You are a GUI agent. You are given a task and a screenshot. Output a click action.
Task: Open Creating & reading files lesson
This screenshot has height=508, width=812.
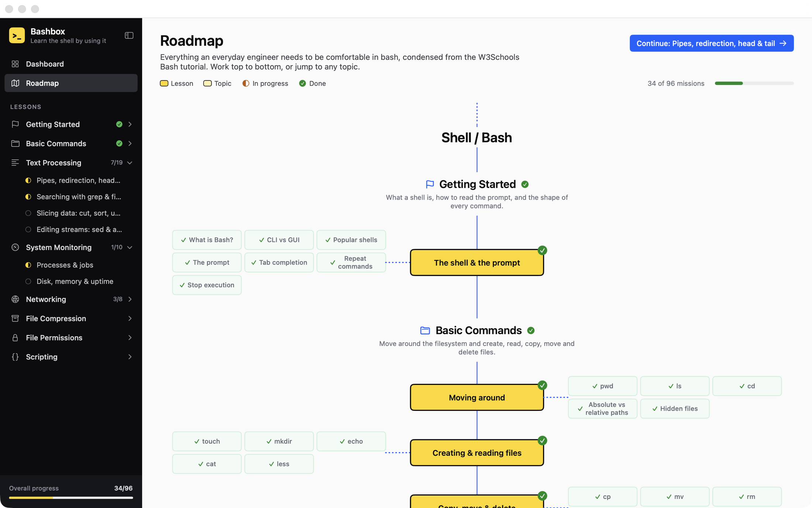pos(477,453)
